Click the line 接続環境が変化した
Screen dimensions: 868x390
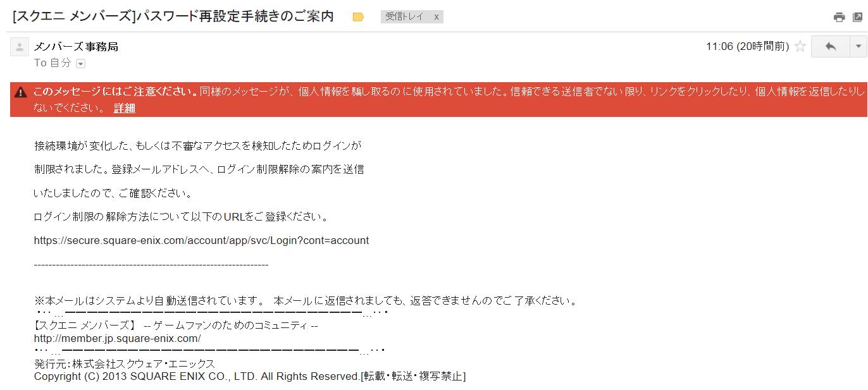tap(197, 146)
